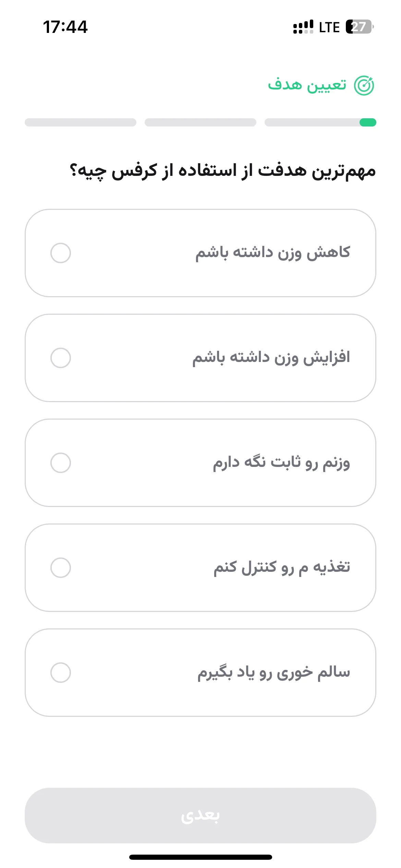This screenshot has height=868, width=401.
Task: Tap the بعدی next button
Action: tap(200, 816)
